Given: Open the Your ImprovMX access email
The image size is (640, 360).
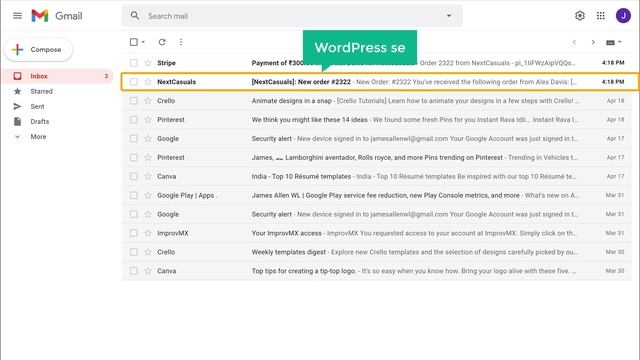Looking at the screenshot, I should coord(376,233).
